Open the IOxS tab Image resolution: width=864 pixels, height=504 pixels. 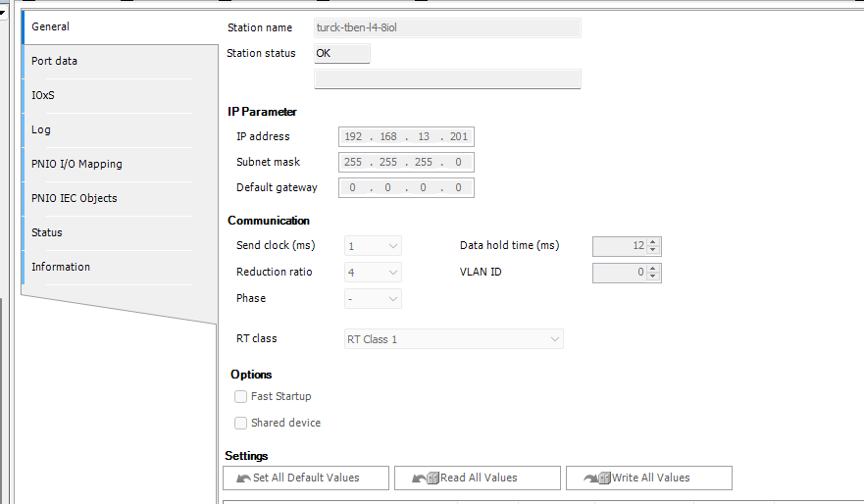pos(120,95)
